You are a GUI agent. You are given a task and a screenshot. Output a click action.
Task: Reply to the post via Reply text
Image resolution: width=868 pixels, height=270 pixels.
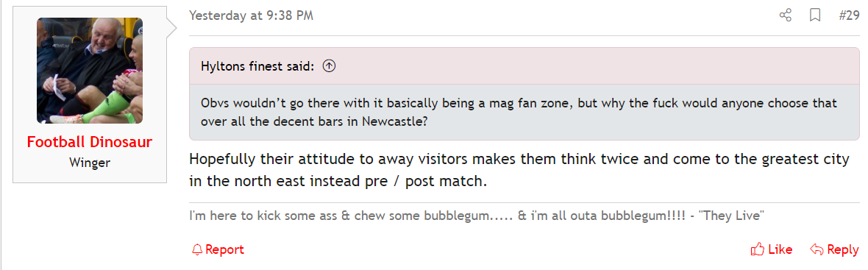click(x=842, y=249)
